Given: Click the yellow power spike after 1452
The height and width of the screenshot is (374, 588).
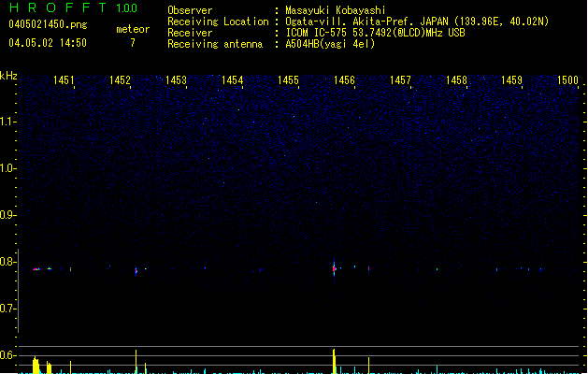Looking at the screenshot, I should [136, 362].
